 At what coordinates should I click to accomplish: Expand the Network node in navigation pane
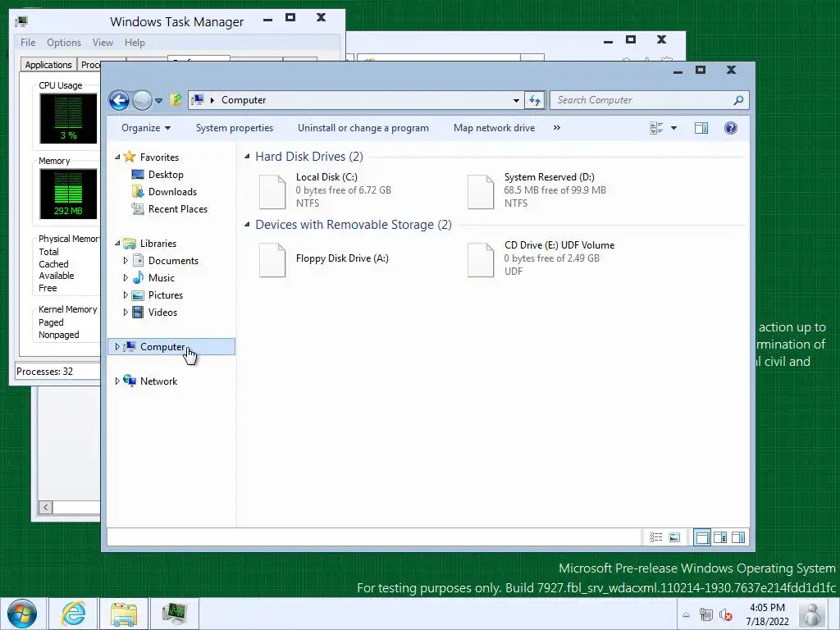[117, 381]
